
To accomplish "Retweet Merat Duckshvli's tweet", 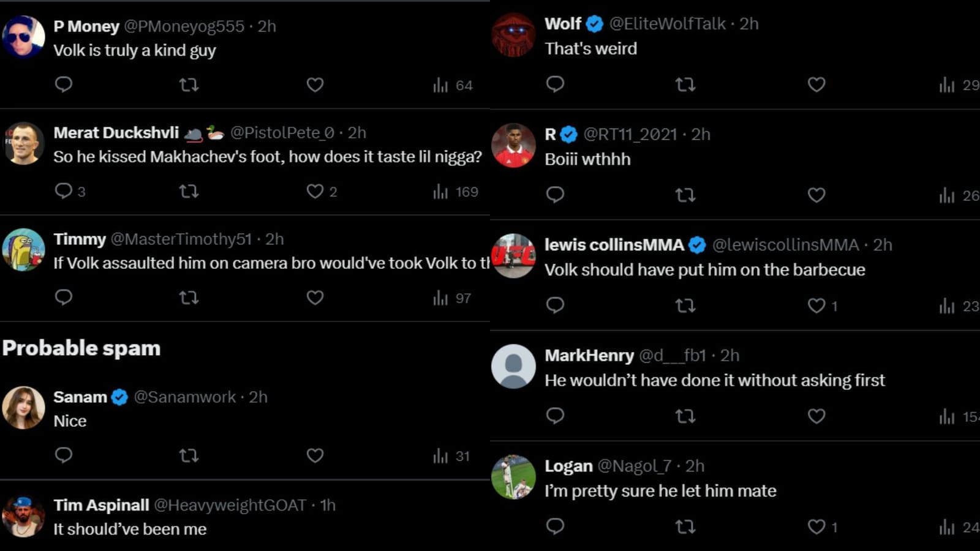I will (x=189, y=192).
